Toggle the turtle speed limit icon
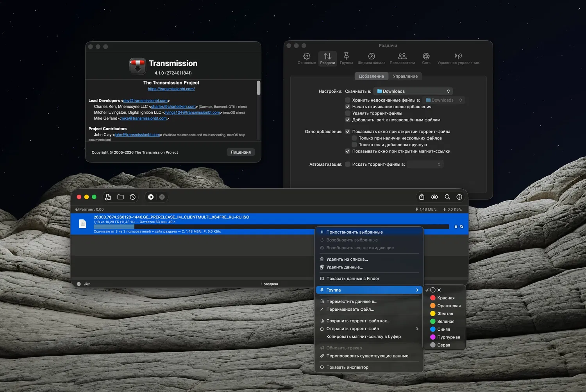Screen dimensions: 586x392 (x=87, y=284)
